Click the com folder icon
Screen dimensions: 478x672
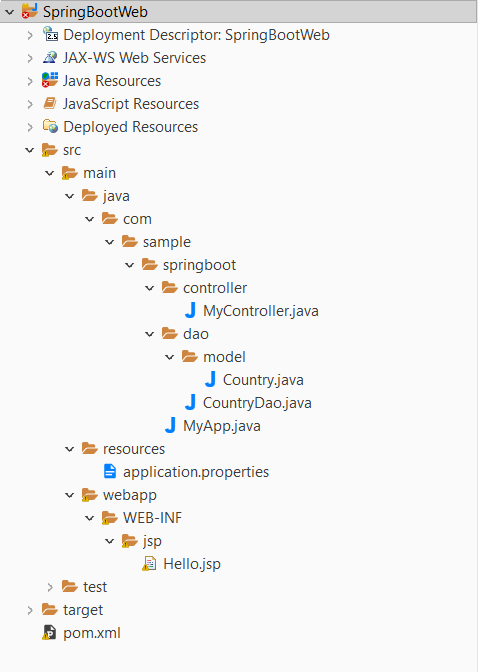pos(110,219)
